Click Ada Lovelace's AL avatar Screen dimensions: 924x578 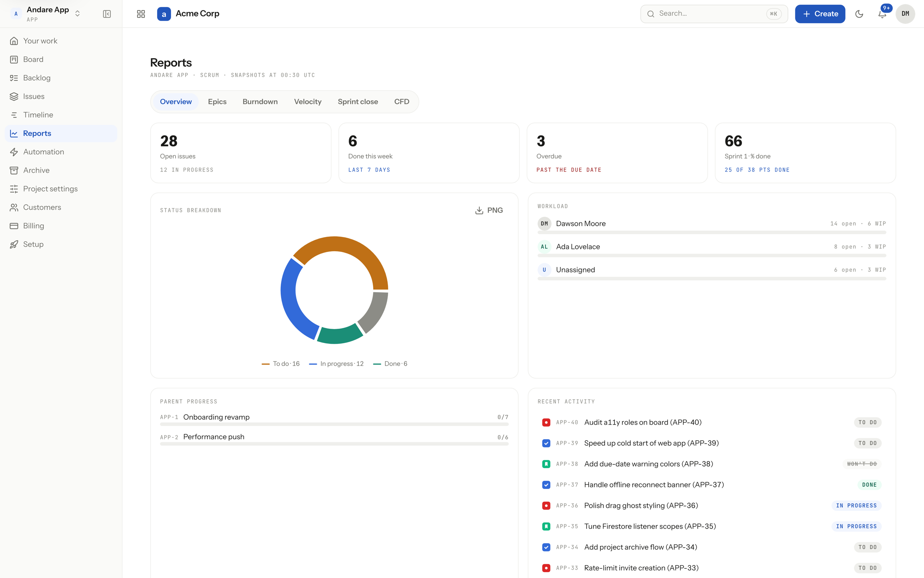click(x=544, y=247)
